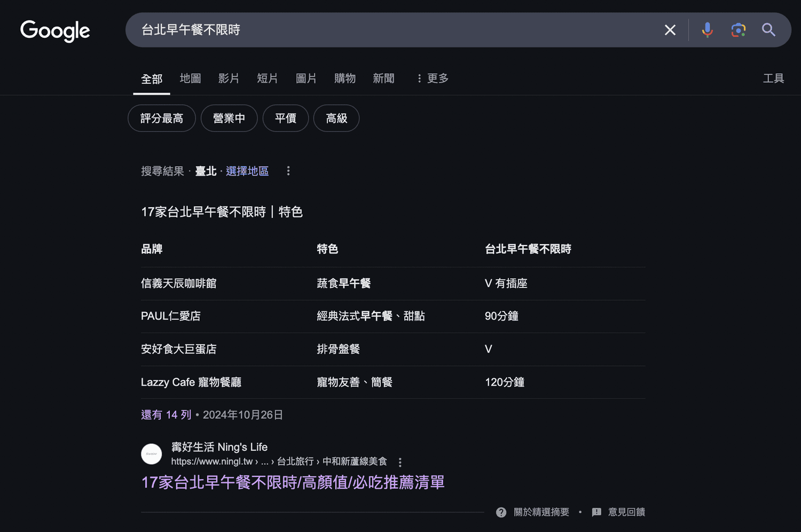Click into the search query field
801x532 pixels.
(395, 30)
